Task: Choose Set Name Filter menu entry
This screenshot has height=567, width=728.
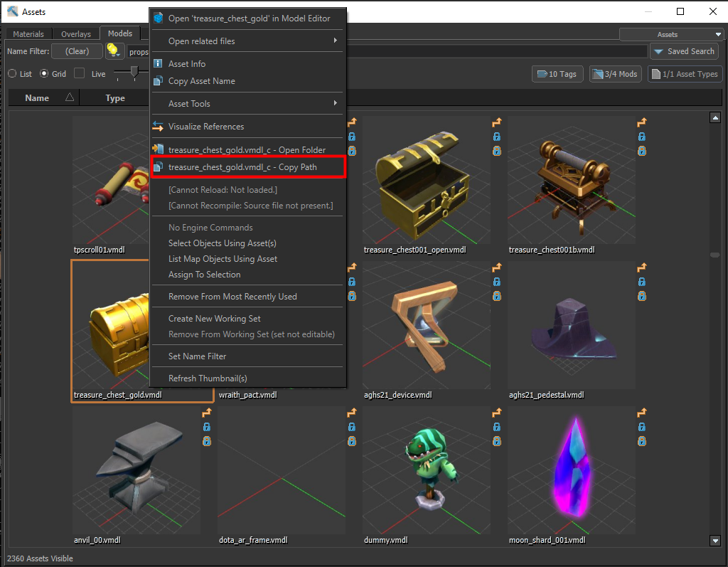Action: pyautogui.click(x=247, y=356)
